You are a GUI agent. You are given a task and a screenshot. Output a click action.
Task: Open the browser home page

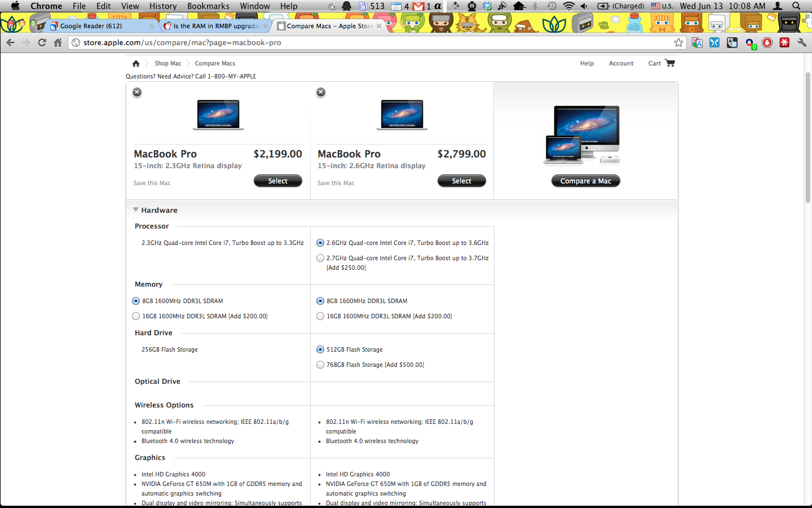click(58, 42)
